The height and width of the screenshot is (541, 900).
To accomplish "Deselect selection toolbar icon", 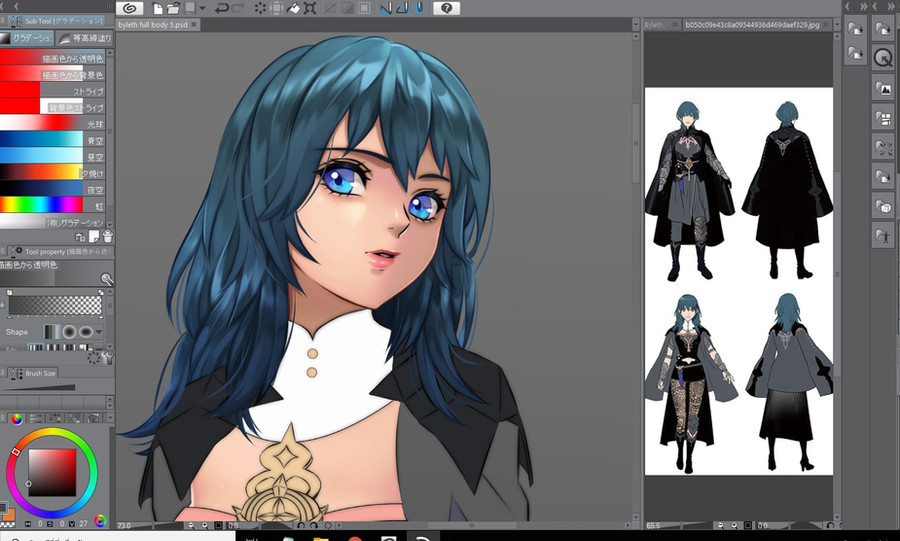I will [331, 9].
